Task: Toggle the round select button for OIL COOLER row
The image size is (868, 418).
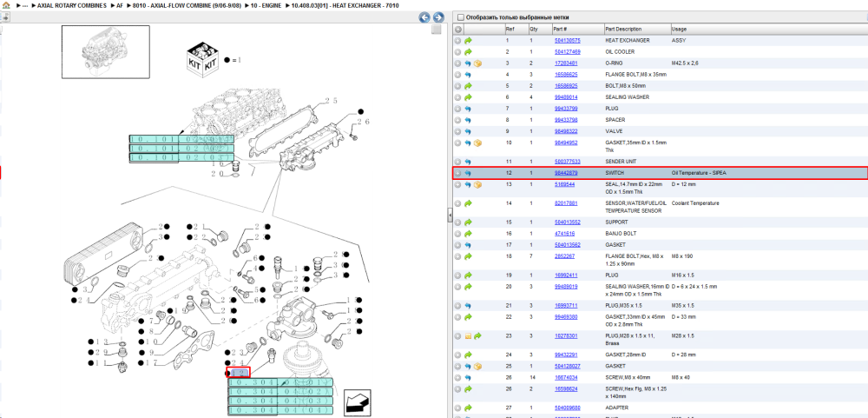Action: [457, 52]
